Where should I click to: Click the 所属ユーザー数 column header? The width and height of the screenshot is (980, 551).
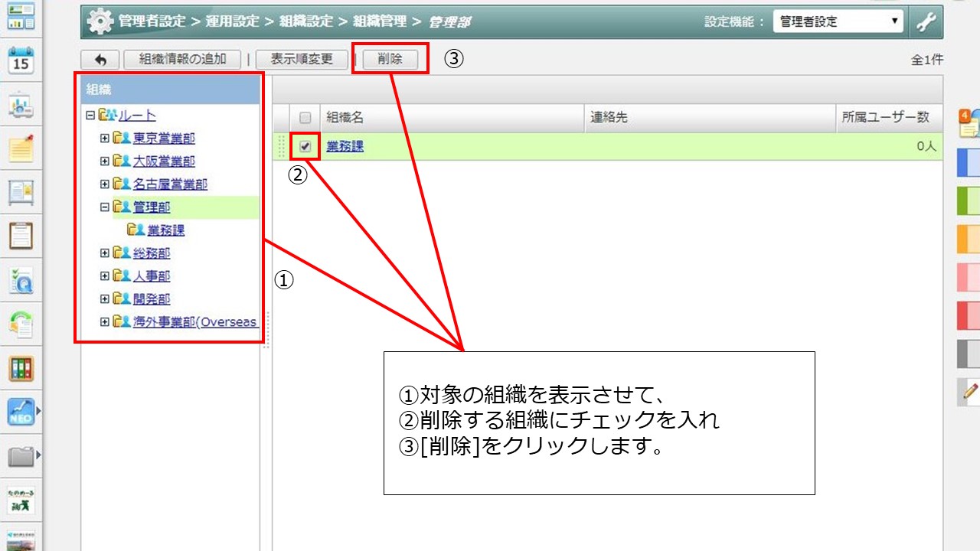[889, 118]
